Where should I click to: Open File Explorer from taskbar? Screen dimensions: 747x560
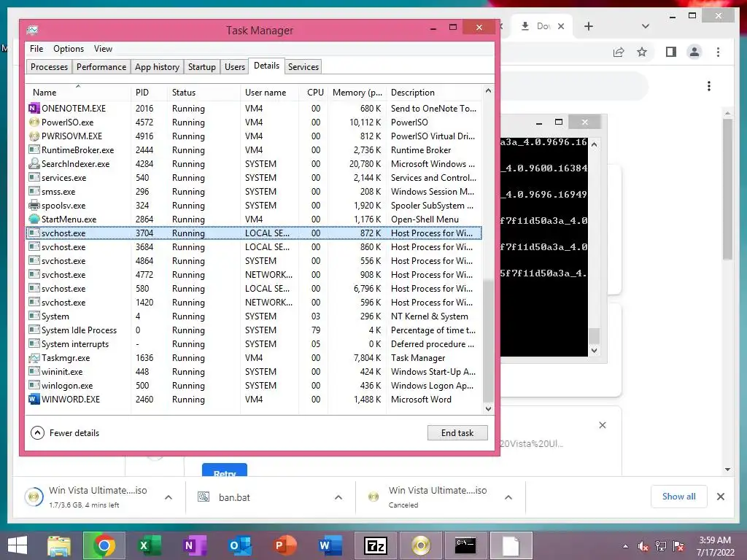[58, 545]
